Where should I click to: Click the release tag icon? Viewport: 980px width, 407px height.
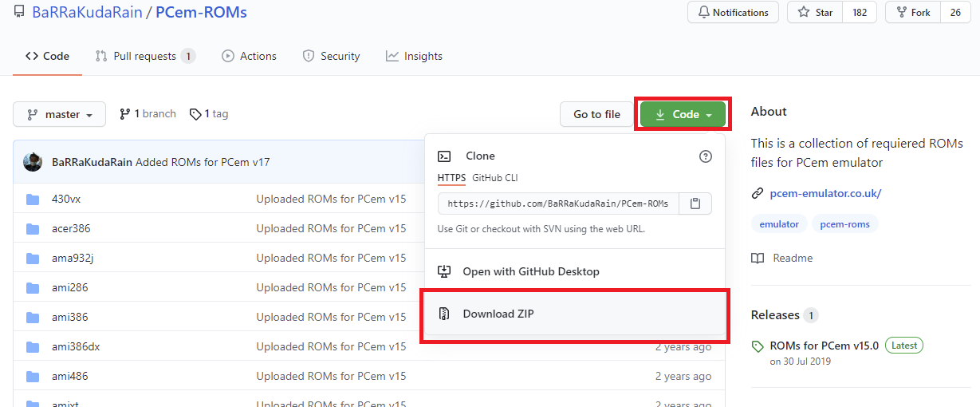tap(758, 346)
